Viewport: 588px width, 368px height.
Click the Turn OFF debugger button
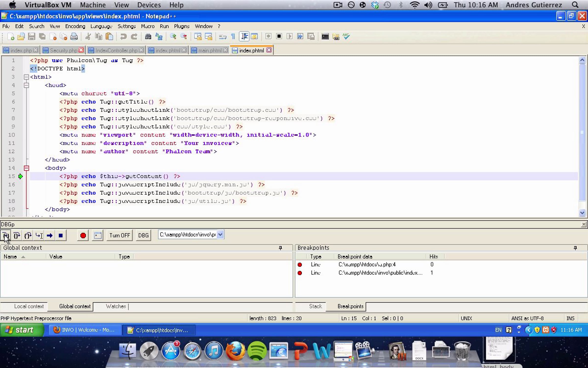pos(120,236)
